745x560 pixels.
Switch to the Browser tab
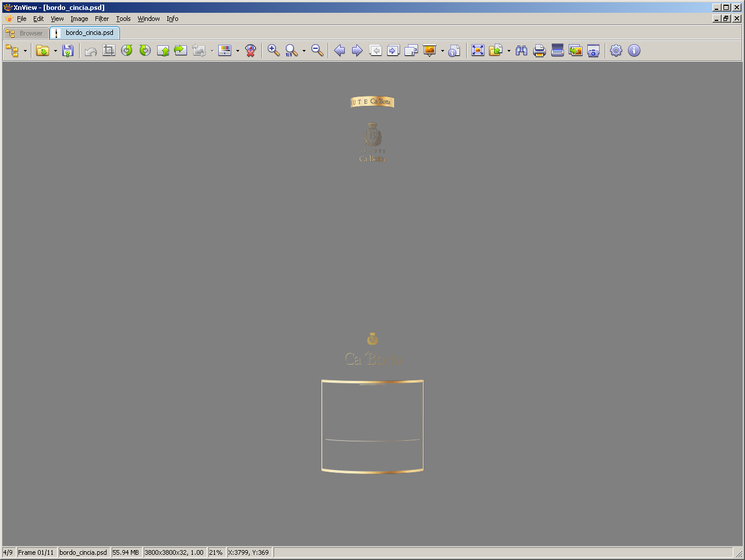[x=26, y=33]
